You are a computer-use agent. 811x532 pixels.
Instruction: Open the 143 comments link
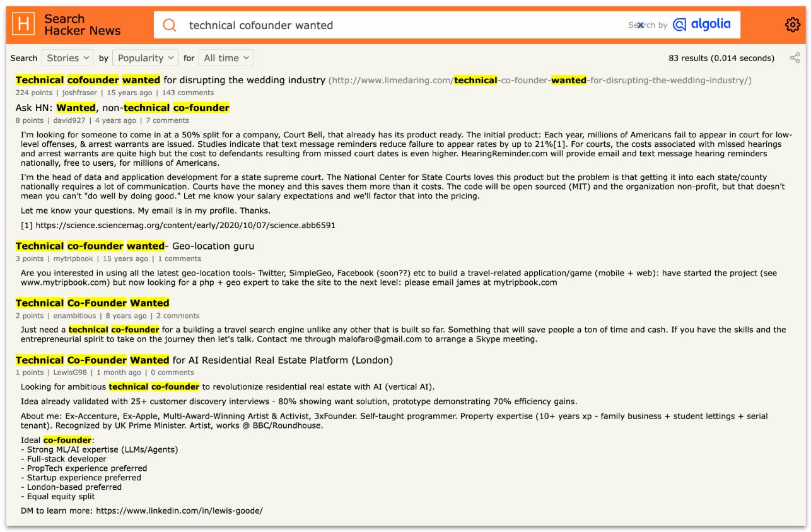point(188,93)
